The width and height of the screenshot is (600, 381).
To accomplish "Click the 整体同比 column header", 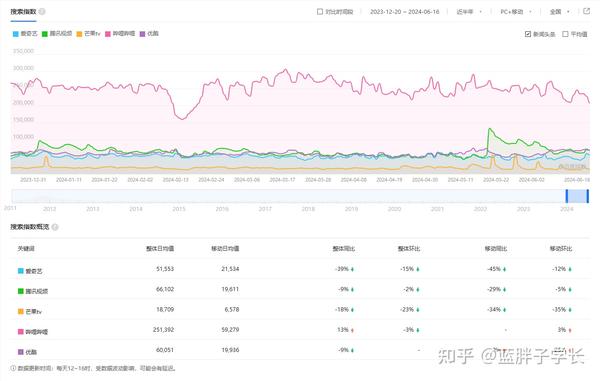I will point(344,249).
